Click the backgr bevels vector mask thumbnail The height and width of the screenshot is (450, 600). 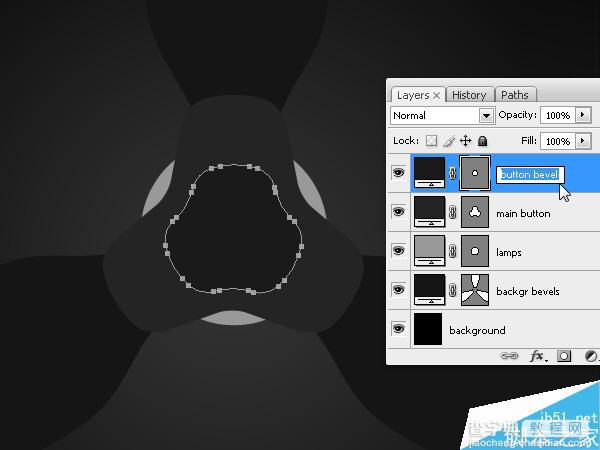tap(475, 290)
